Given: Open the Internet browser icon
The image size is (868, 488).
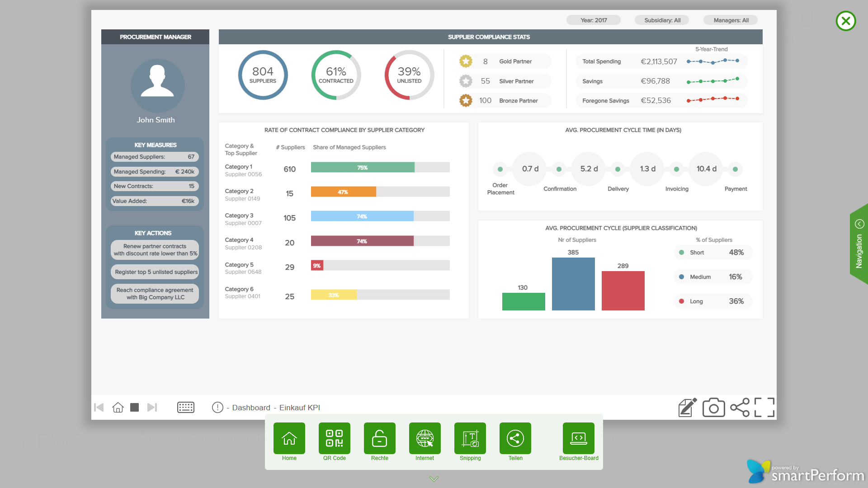Looking at the screenshot, I should (425, 438).
